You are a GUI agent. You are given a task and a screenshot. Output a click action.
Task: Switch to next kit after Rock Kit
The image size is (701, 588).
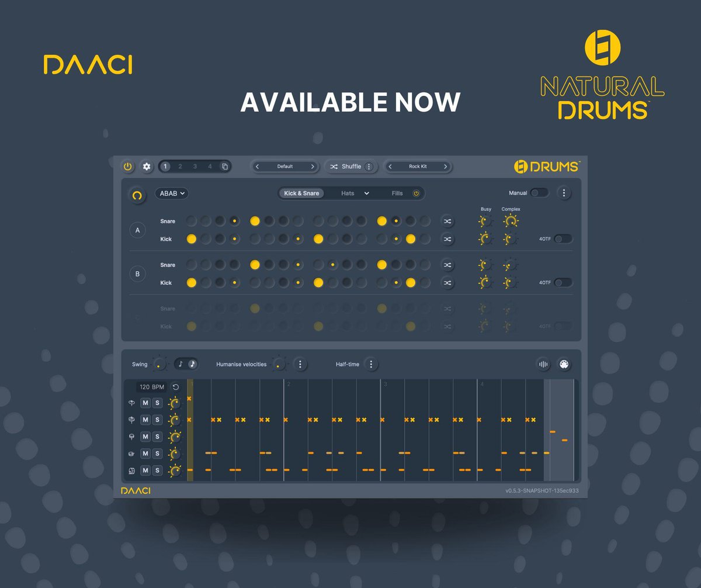445,167
